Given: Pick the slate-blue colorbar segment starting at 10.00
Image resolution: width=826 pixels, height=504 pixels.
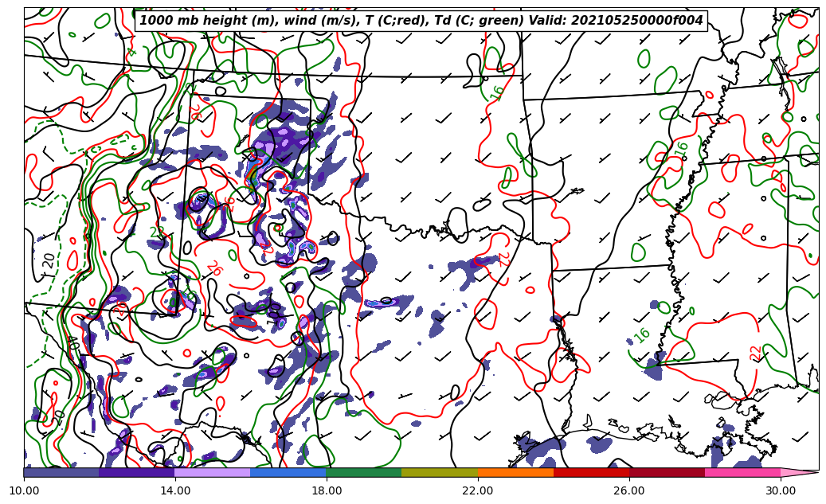Looking at the screenshot, I should click(61, 472).
